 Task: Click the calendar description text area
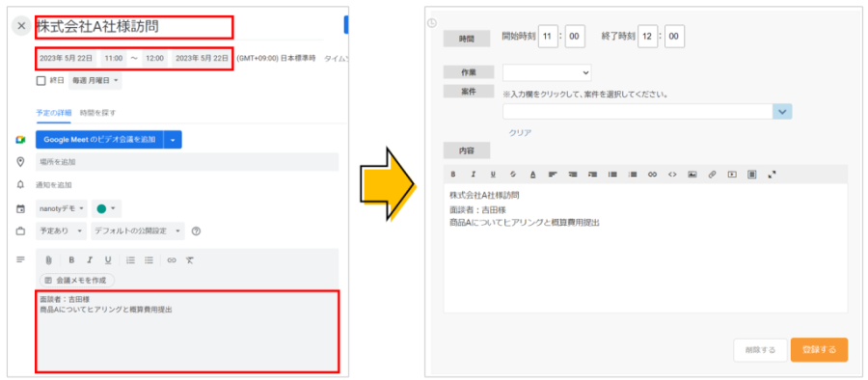pos(187,331)
